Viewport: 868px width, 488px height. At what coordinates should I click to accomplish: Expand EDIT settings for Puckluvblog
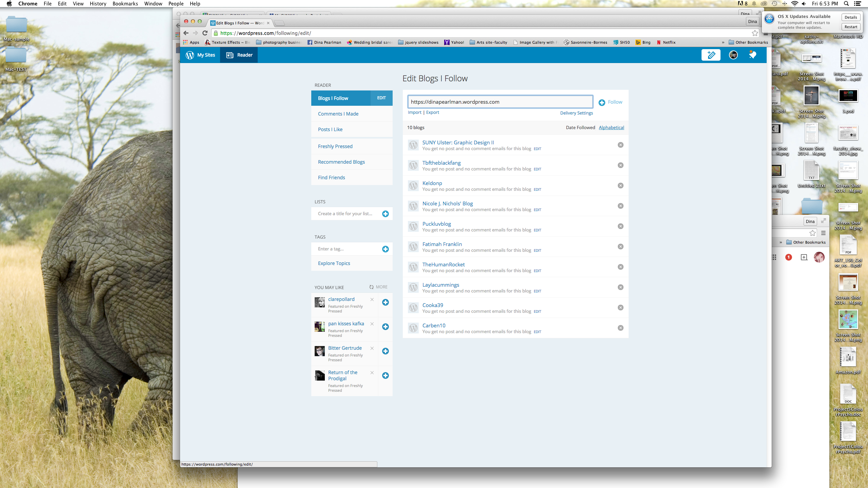[x=537, y=230]
